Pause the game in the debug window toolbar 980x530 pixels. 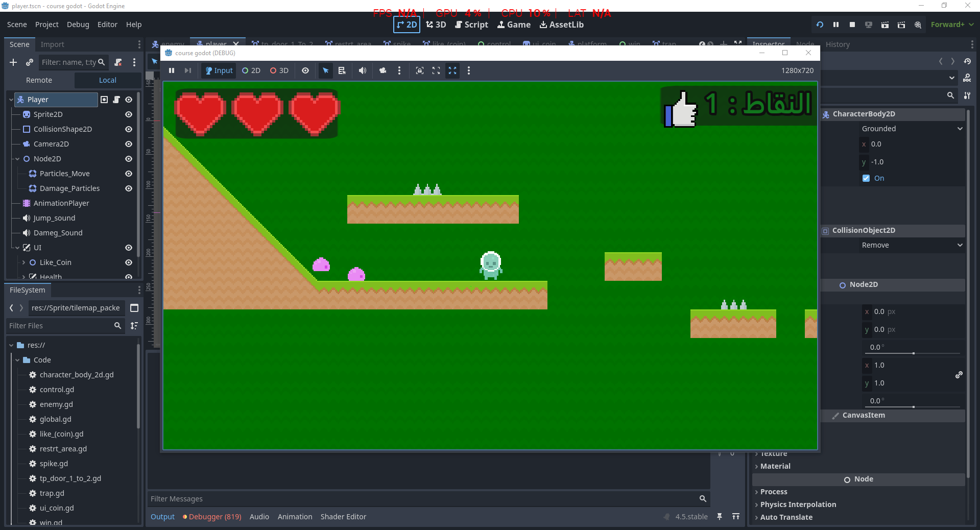tap(172, 70)
